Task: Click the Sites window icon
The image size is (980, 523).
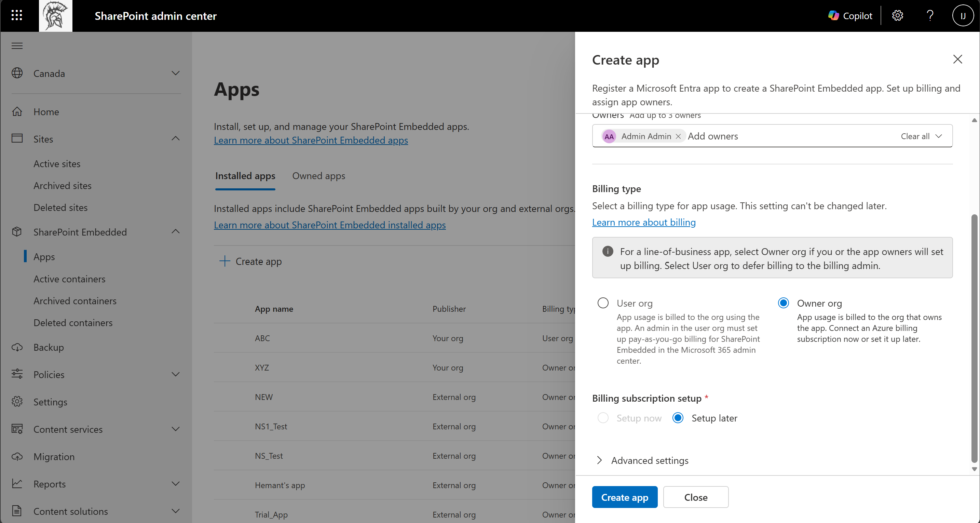Action: tap(17, 138)
